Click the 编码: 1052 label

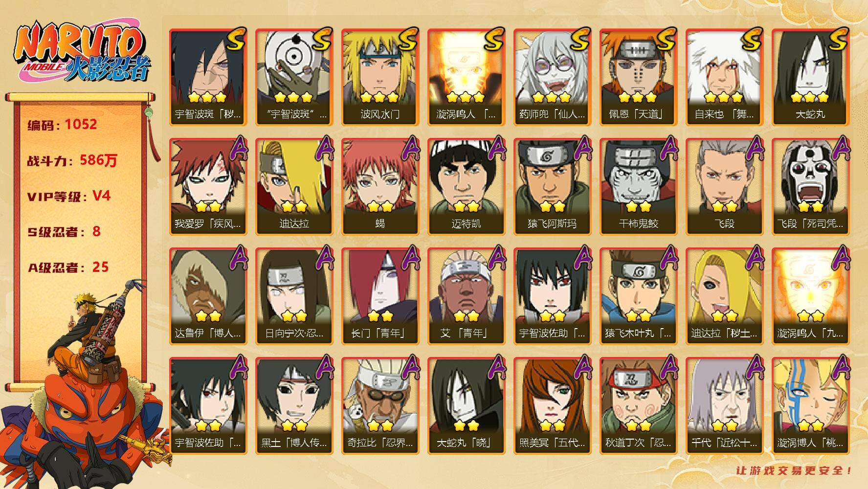[x=62, y=125]
